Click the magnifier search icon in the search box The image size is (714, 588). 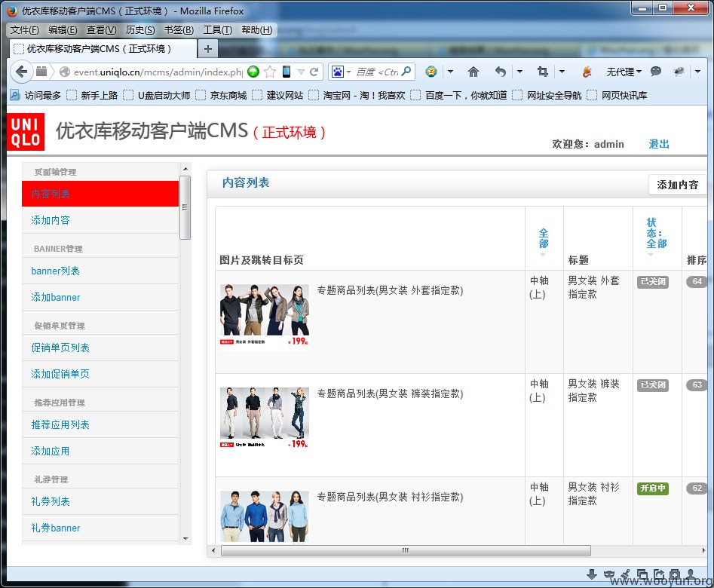(x=406, y=72)
